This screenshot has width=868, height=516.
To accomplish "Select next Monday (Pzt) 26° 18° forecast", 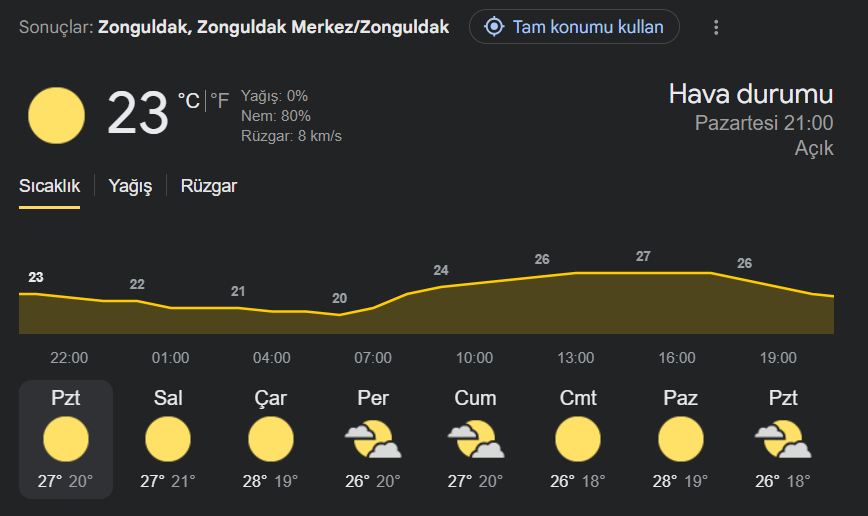I will coord(783,439).
